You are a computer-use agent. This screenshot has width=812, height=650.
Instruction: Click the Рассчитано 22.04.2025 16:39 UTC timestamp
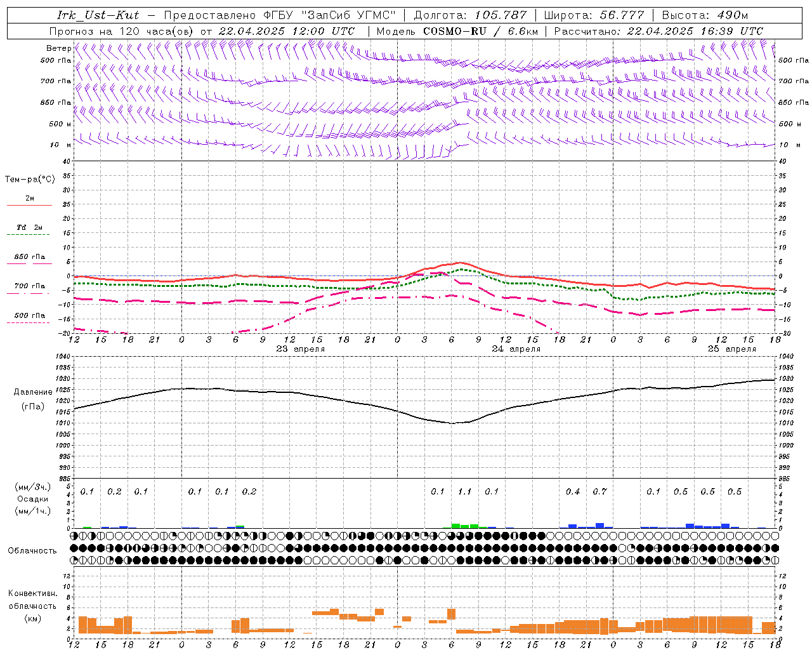659,31
